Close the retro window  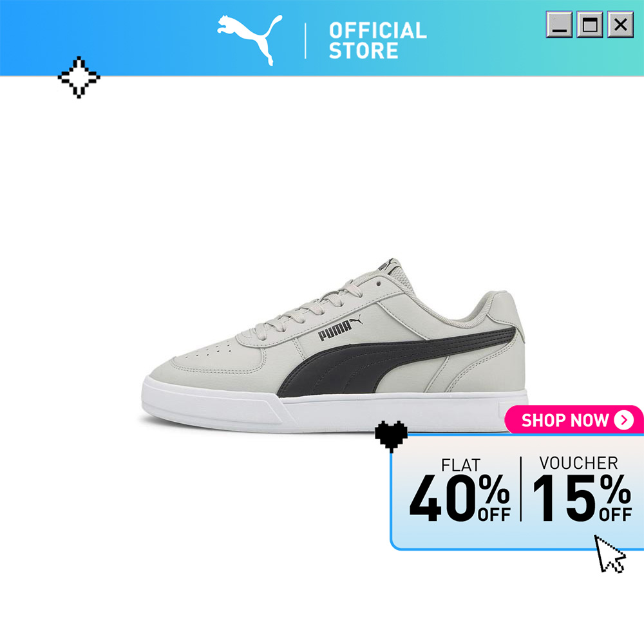(x=620, y=24)
